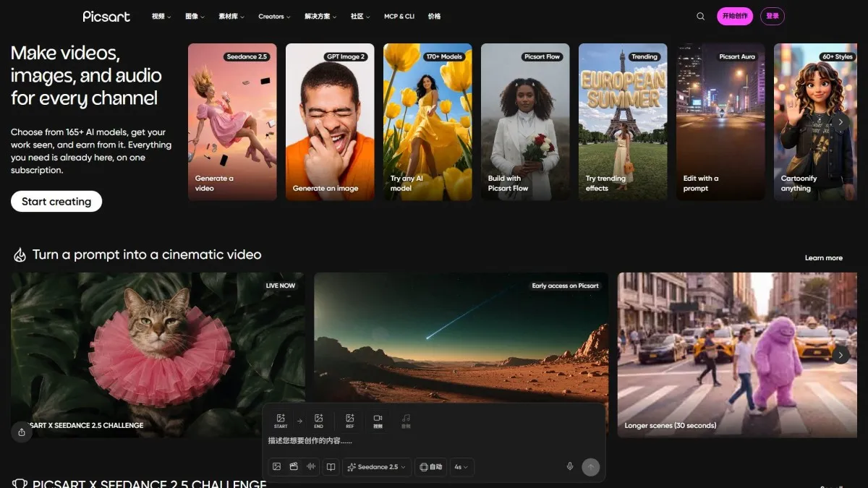This screenshot has width=868, height=488.
Task: Click the music note audio icon
Action: click(x=406, y=421)
